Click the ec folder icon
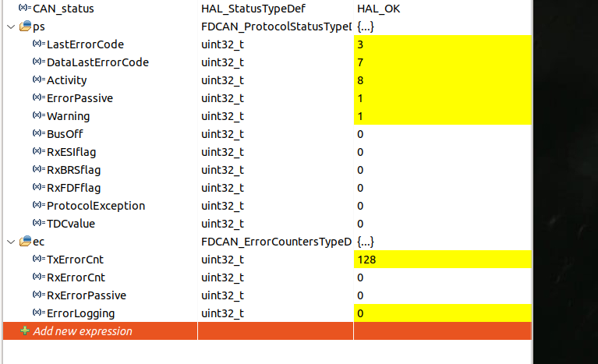The width and height of the screenshot is (598, 364). 26,242
